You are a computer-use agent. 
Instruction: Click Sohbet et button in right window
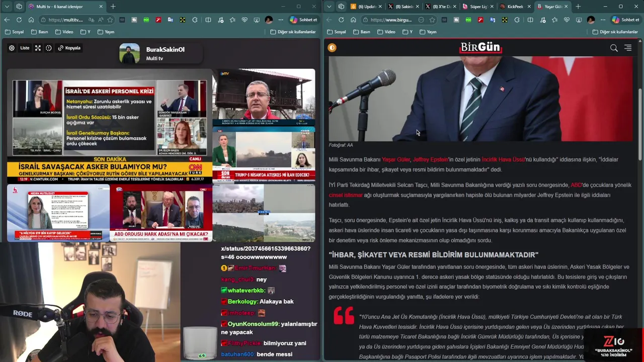pyautogui.click(x=625, y=20)
